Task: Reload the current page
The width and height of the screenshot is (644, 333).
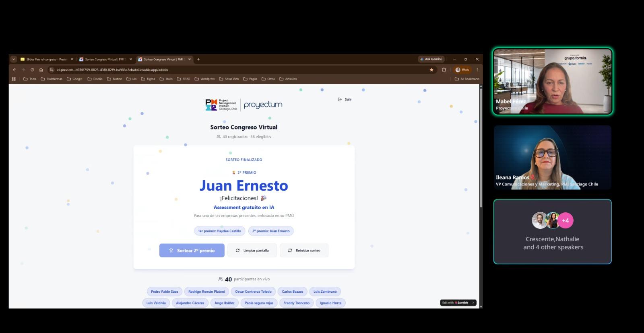Action: pyautogui.click(x=32, y=70)
